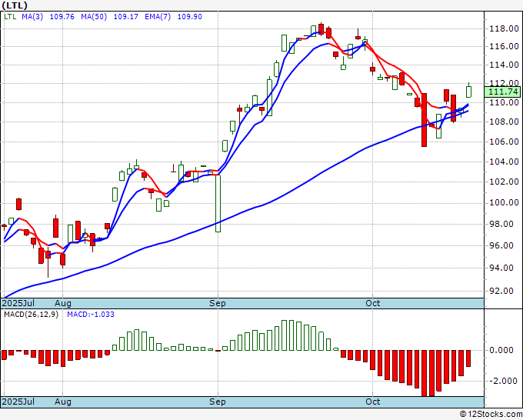The width and height of the screenshot is (523, 420).
Task: Click the 102.00 price axis label
Action: point(504,182)
